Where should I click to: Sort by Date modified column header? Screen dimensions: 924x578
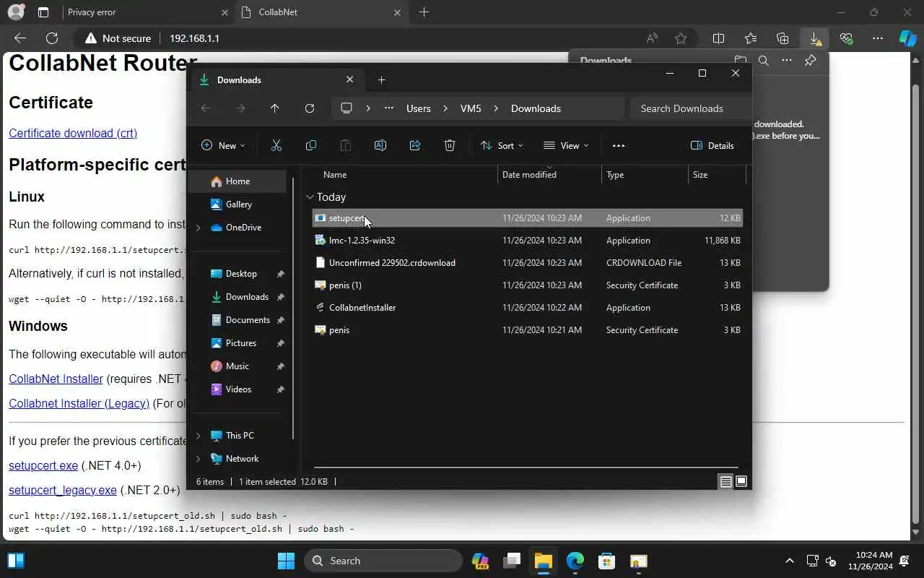(549, 174)
